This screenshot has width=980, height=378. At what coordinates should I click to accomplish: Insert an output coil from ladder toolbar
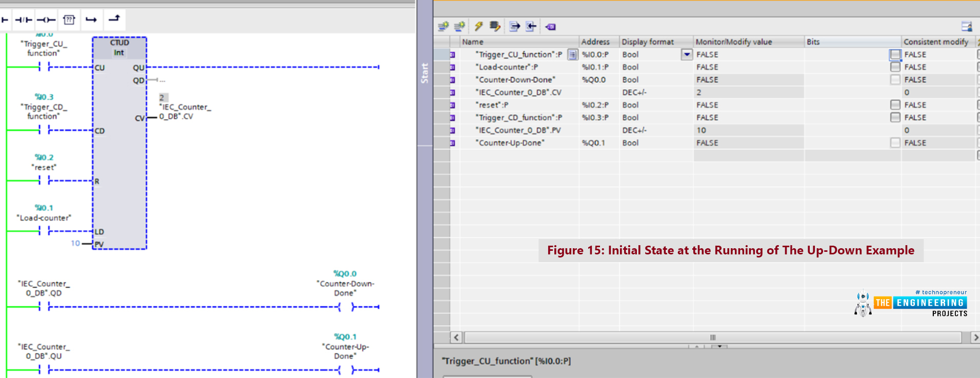(46, 20)
